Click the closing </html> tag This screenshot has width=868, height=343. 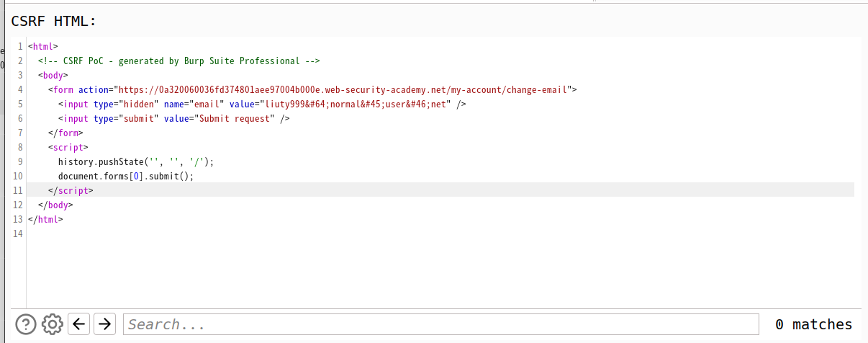click(x=46, y=220)
